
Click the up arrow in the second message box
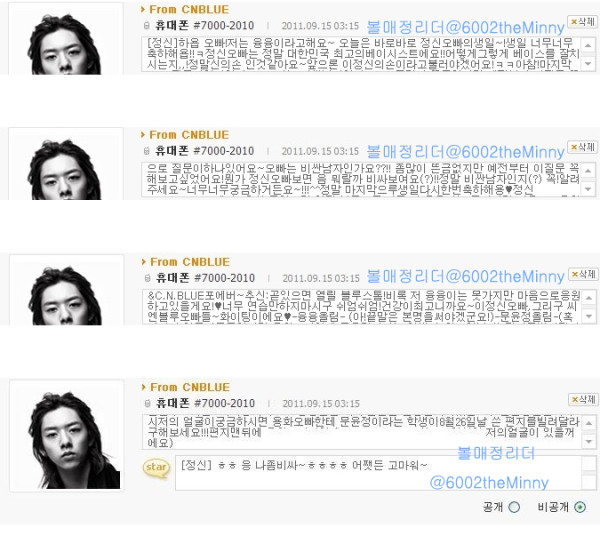[x=589, y=171]
